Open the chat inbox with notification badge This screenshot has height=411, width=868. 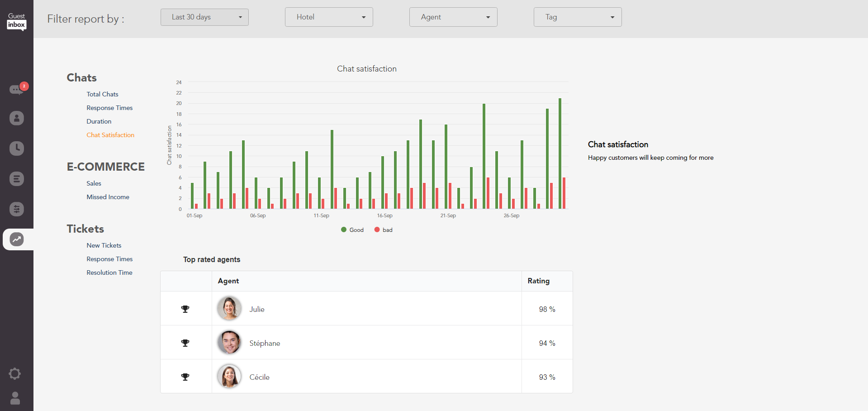click(x=17, y=89)
